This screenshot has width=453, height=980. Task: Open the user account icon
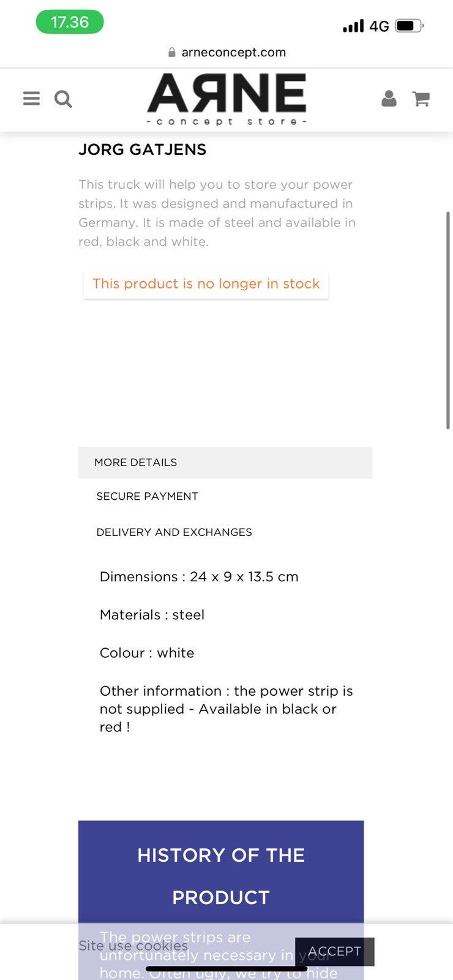(389, 99)
